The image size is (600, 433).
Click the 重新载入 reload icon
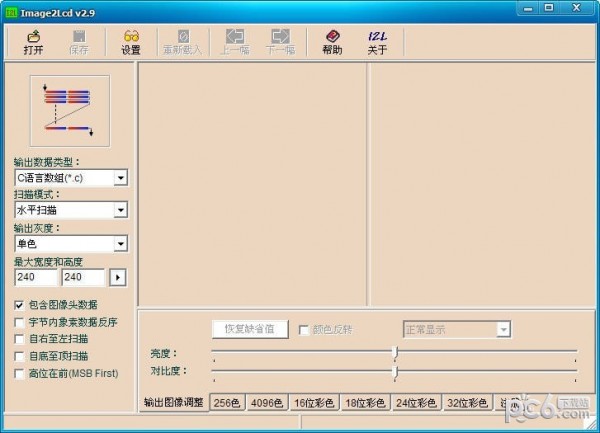(x=183, y=42)
